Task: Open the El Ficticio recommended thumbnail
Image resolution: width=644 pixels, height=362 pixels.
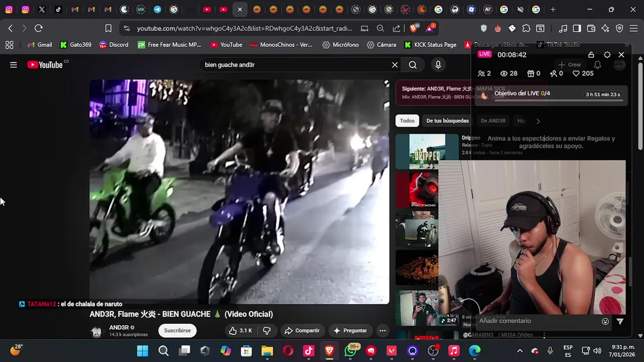Action: click(x=417, y=190)
